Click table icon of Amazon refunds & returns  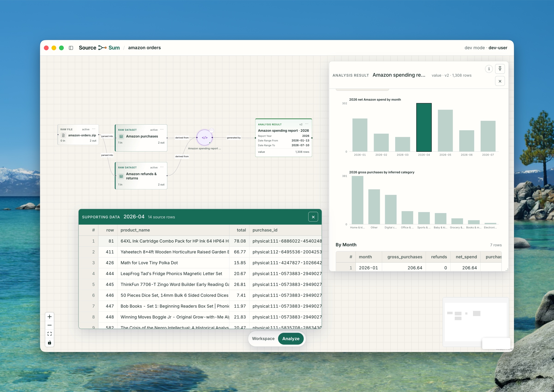pos(121,176)
